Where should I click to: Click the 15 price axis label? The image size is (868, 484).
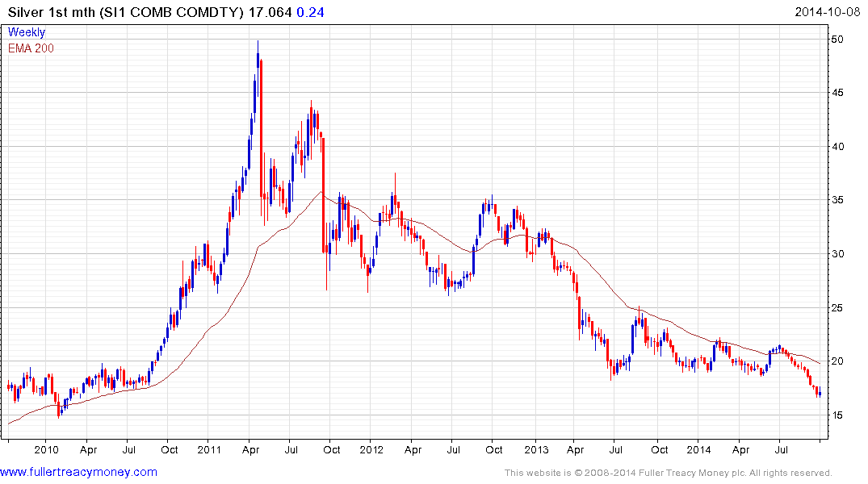point(837,415)
